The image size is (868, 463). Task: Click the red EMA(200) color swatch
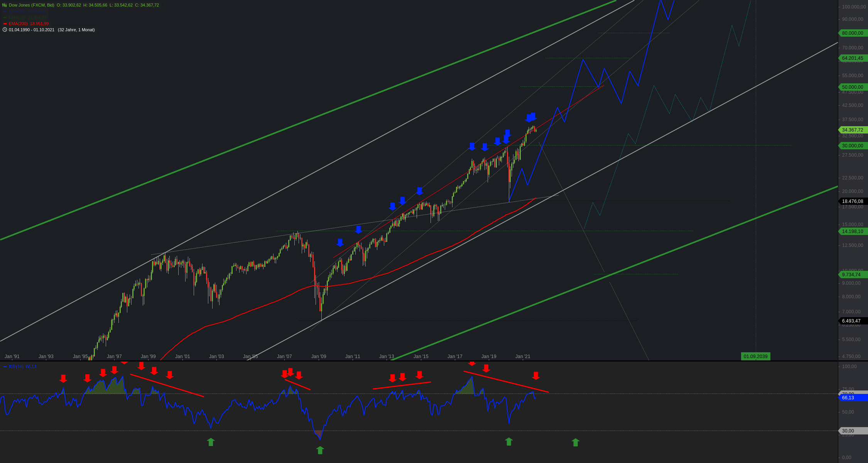(x=5, y=24)
